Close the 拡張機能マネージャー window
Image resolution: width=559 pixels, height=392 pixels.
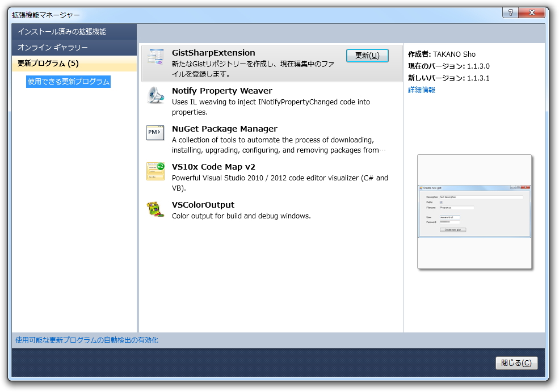[x=532, y=13]
